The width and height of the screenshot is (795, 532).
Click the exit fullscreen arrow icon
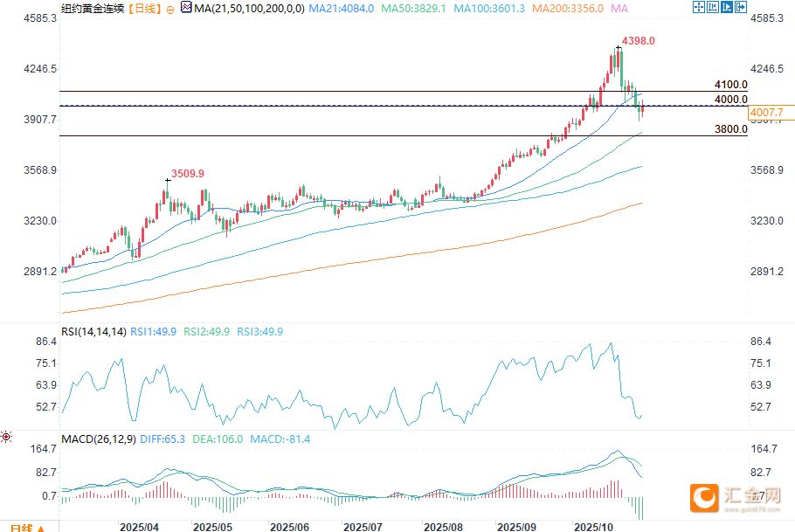pyautogui.click(x=741, y=7)
